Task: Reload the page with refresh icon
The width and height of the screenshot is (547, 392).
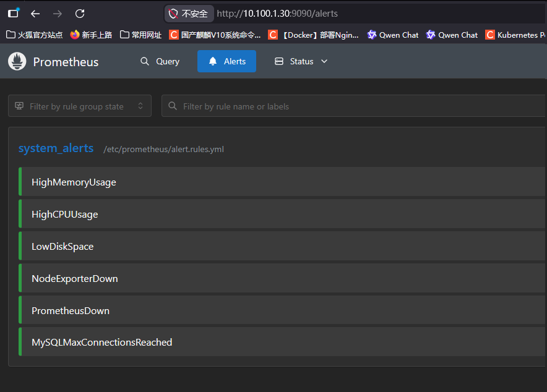Action: tap(80, 14)
